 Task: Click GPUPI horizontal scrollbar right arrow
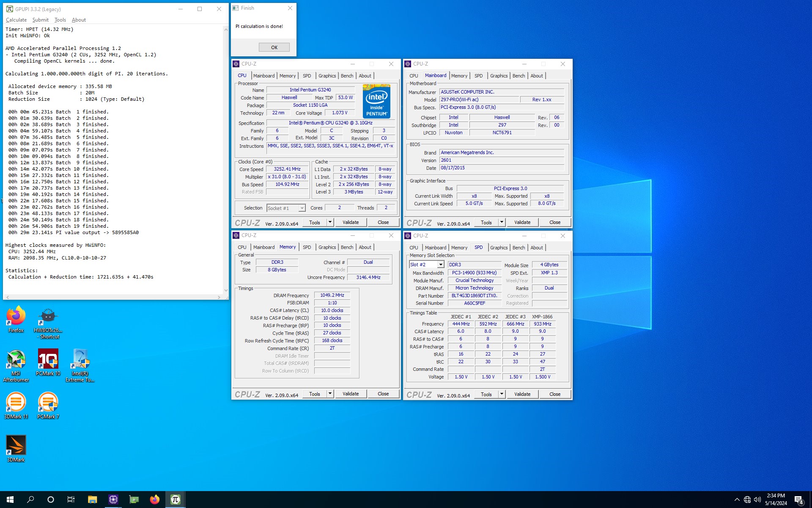click(219, 297)
